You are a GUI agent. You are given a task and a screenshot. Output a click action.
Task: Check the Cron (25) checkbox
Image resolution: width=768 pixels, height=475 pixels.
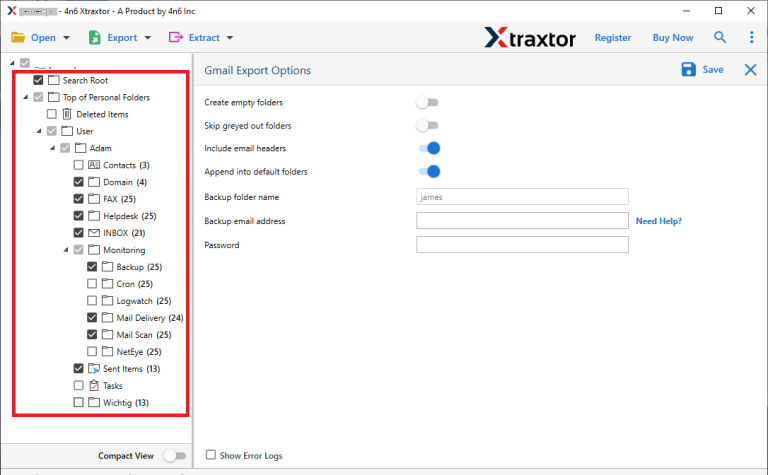(x=92, y=284)
